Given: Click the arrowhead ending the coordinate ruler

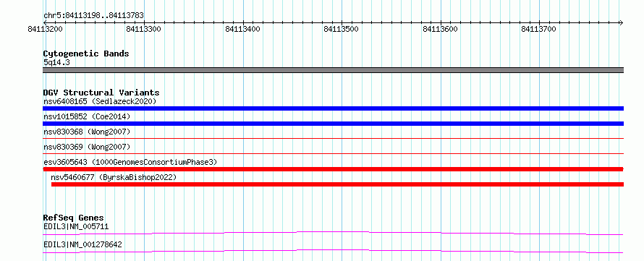Looking at the screenshot, I should pyautogui.click(x=621, y=22).
